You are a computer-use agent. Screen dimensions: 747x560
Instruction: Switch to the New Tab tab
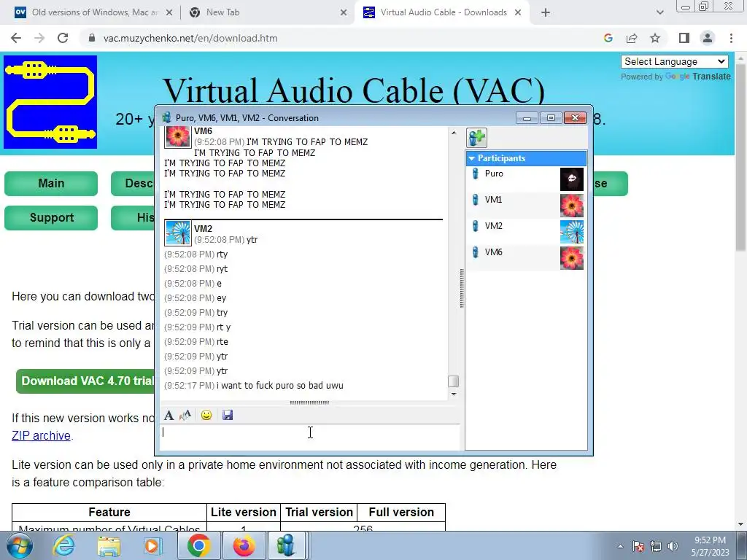click(267, 12)
